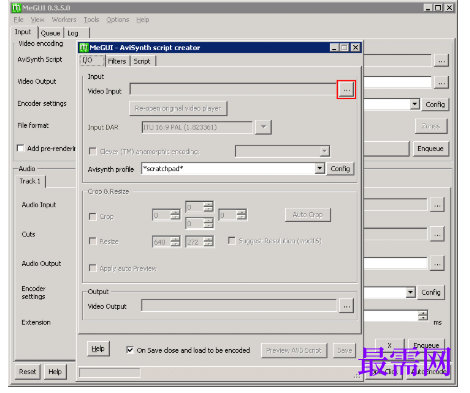470x393 pixels.
Task: Click the Auto Crop button
Action: point(308,215)
